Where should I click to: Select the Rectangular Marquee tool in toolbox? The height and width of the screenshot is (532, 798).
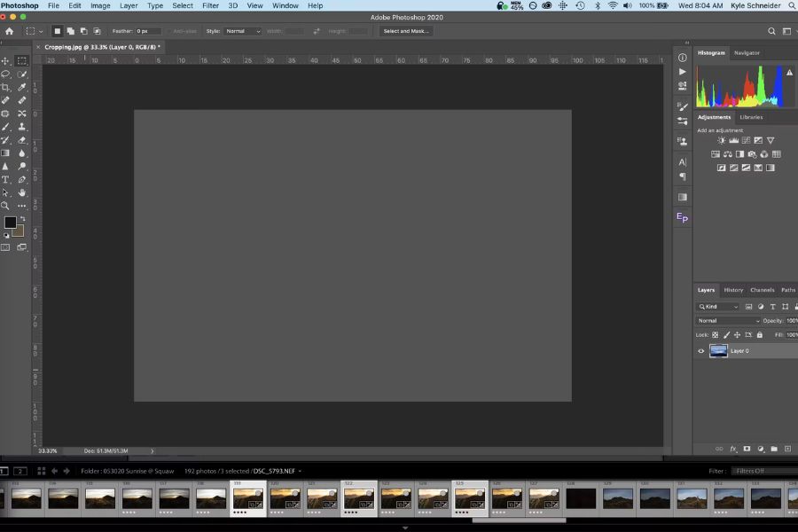point(22,61)
